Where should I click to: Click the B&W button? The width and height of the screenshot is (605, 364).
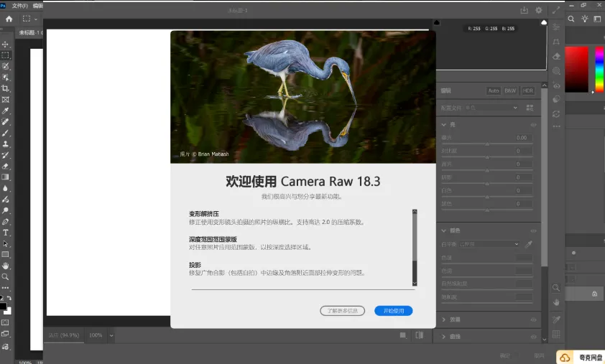(510, 91)
